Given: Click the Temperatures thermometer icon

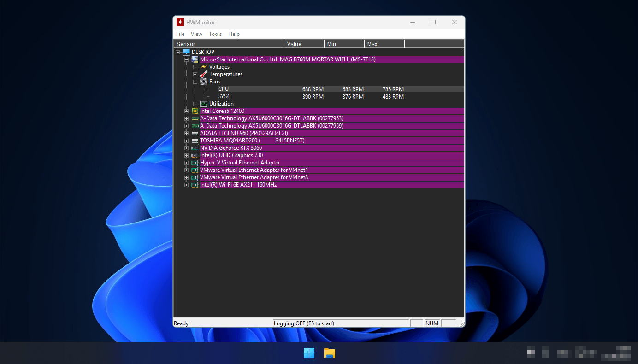Looking at the screenshot, I should pyautogui.click(x=203, y=74).
